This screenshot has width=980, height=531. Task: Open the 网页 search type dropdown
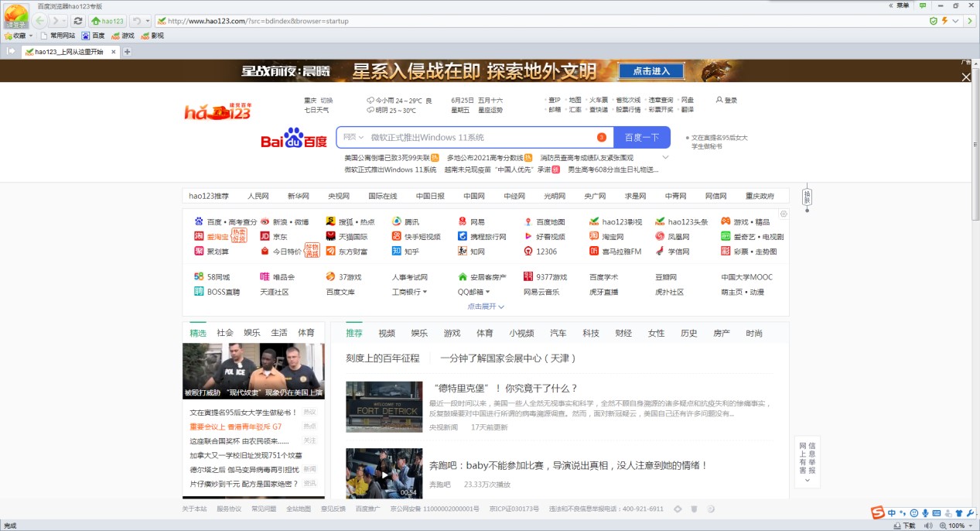tap(352, 136)
